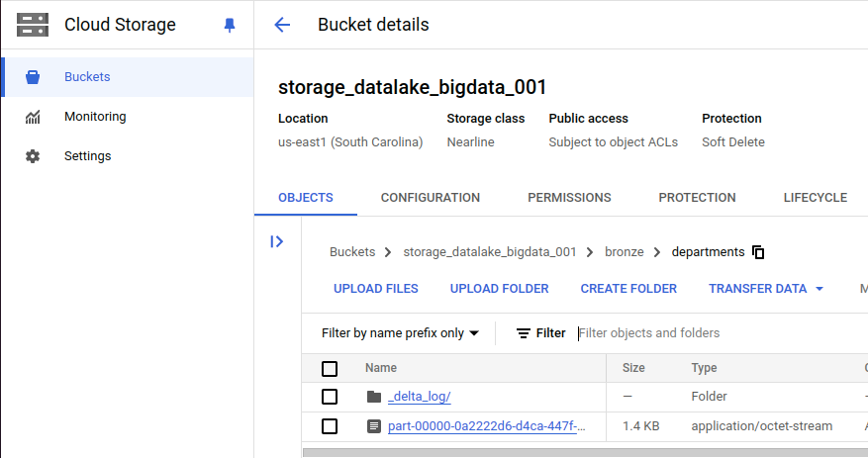Click the Monitoring chart icon
868x458 pixels.
tap(33, 117)
